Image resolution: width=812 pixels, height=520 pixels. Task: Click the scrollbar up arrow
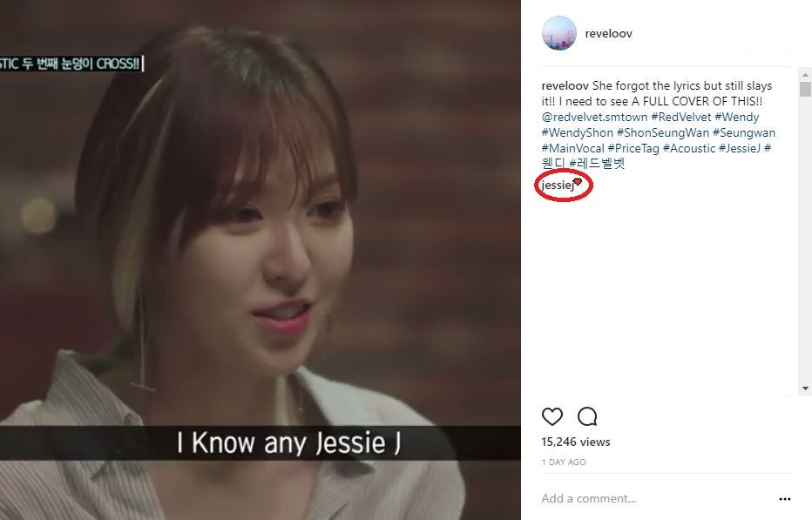click(x=805, y=73)
